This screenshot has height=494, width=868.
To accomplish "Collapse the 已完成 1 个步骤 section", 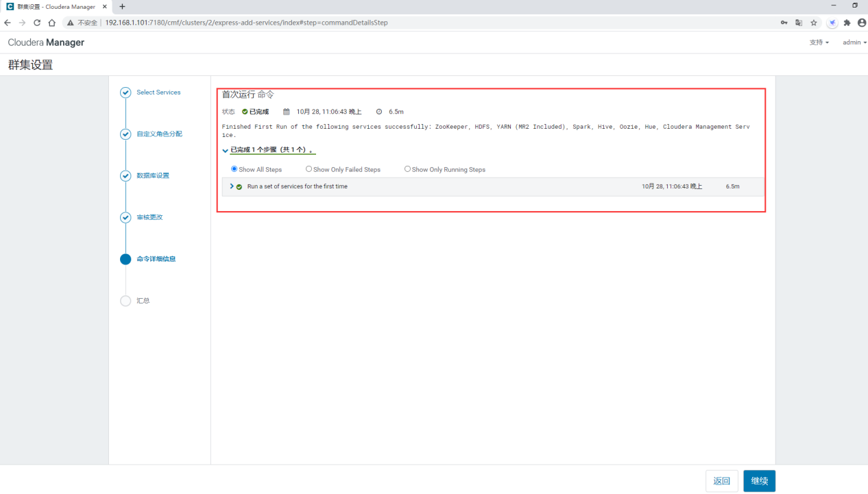I will 225,151.
